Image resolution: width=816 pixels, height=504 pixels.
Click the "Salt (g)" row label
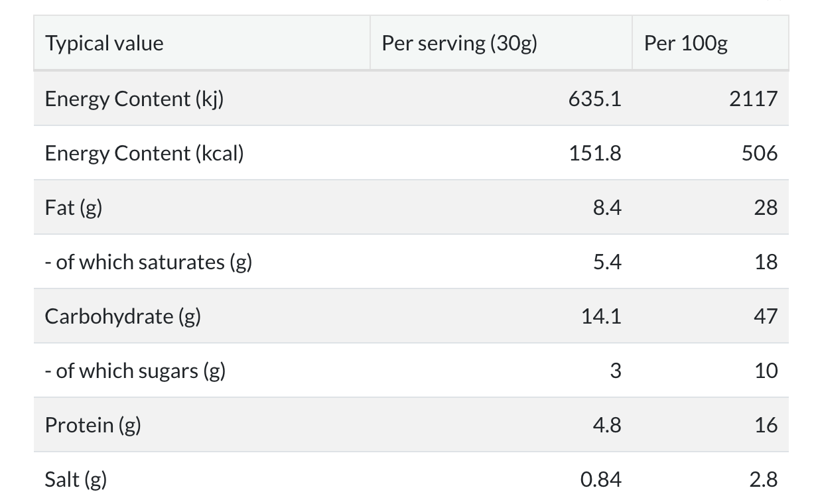[76, 479]
